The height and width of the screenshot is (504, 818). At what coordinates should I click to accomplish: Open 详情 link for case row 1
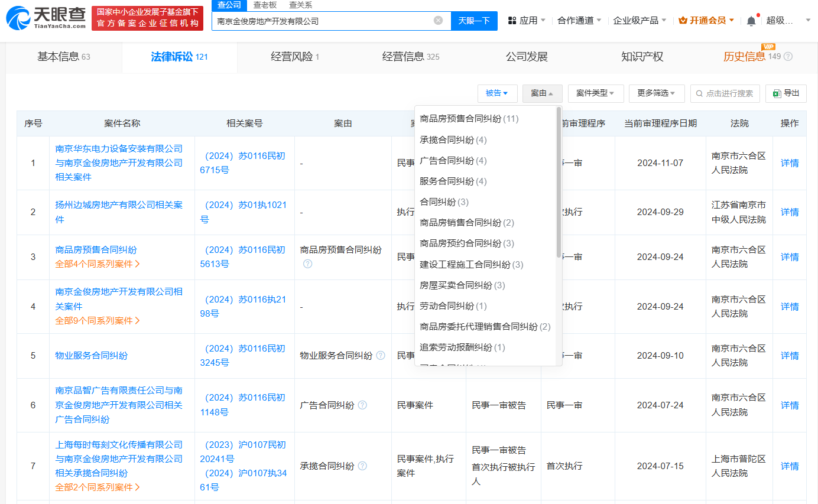789,162
